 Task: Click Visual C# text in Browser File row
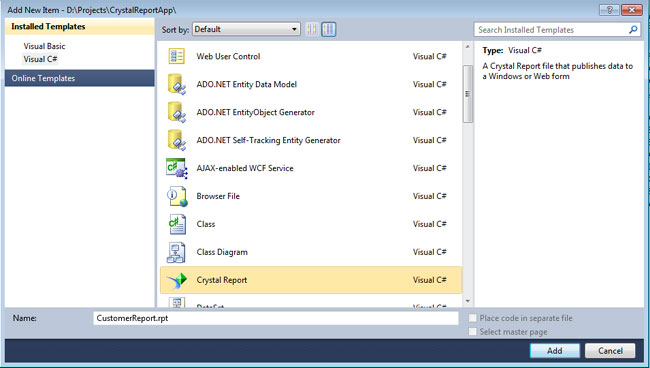coord(429,196)
